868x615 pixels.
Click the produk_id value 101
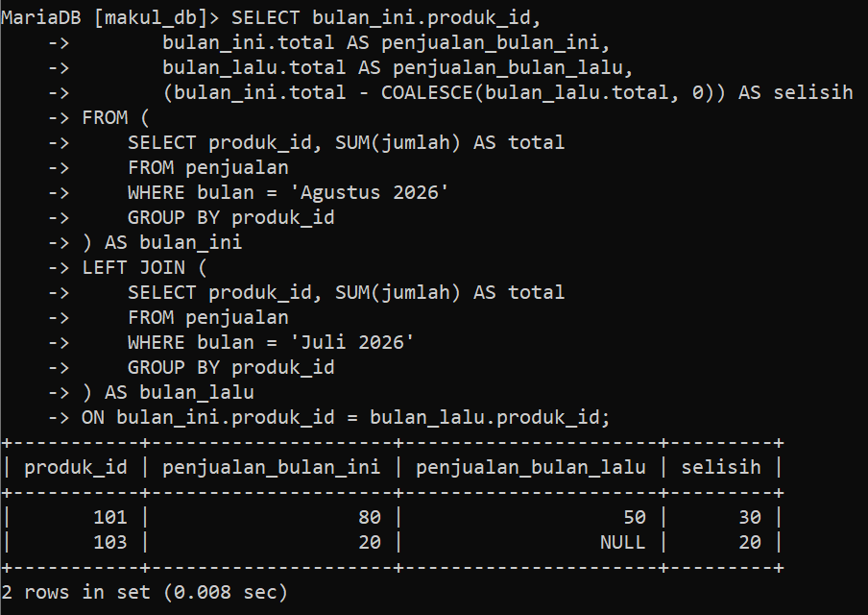pos(110,517)
